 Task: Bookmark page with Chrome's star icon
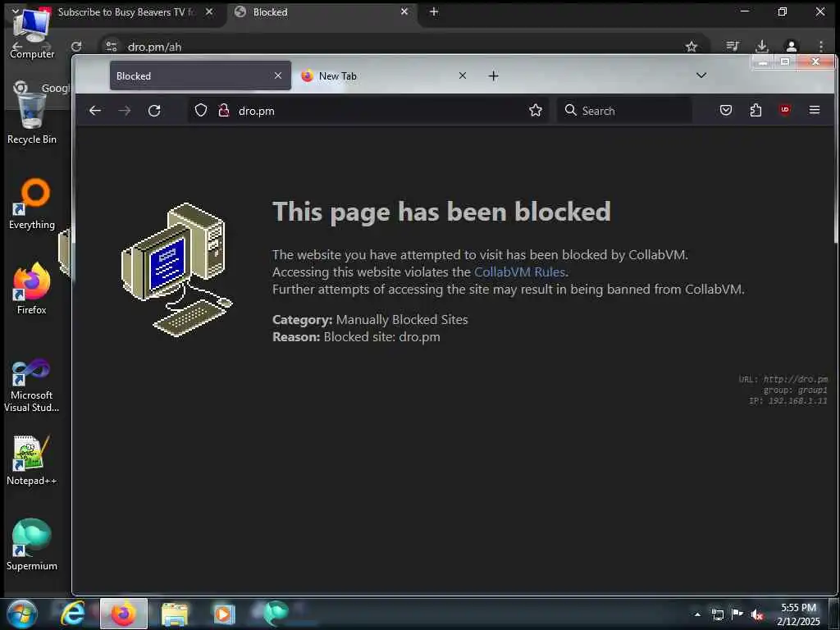(x=692, y=47)
